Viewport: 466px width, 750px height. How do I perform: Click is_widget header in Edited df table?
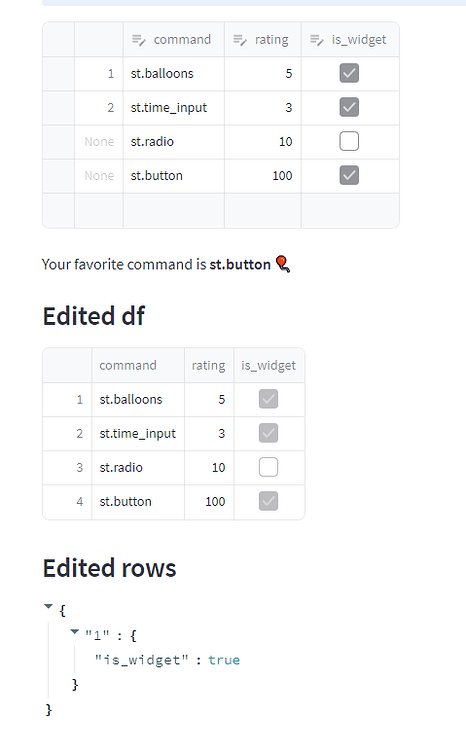point(269,365)
